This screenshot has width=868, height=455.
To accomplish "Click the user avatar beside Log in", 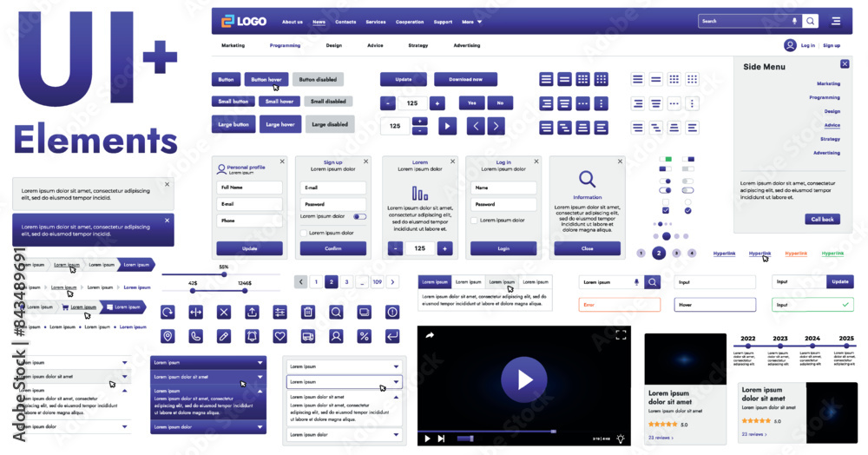I will coord(790,45).
